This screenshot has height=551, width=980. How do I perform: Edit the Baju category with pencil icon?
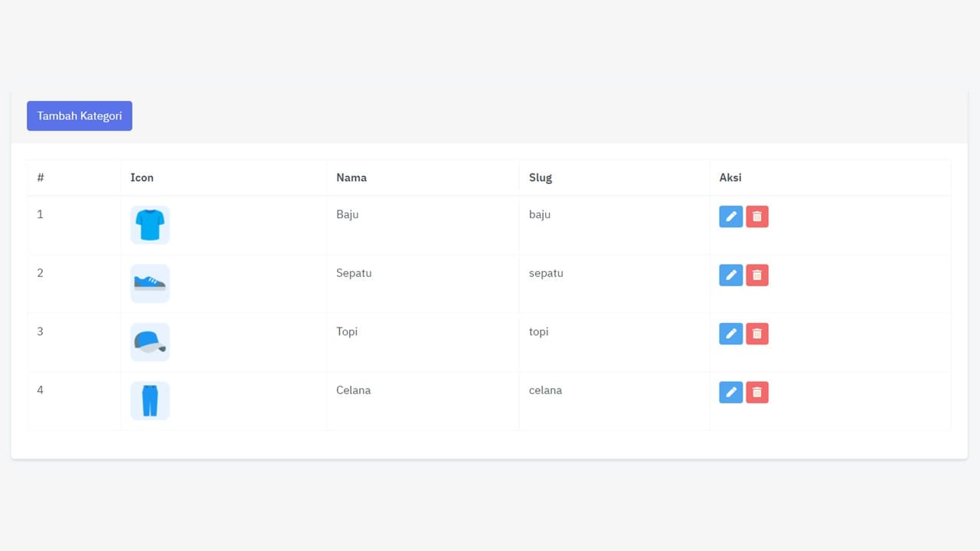pos(730,217)
